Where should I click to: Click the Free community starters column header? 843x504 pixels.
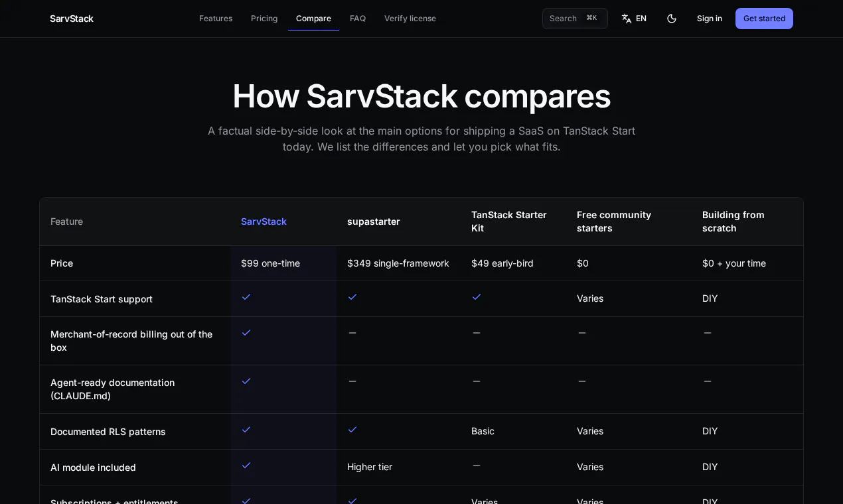tap(614, 221)
